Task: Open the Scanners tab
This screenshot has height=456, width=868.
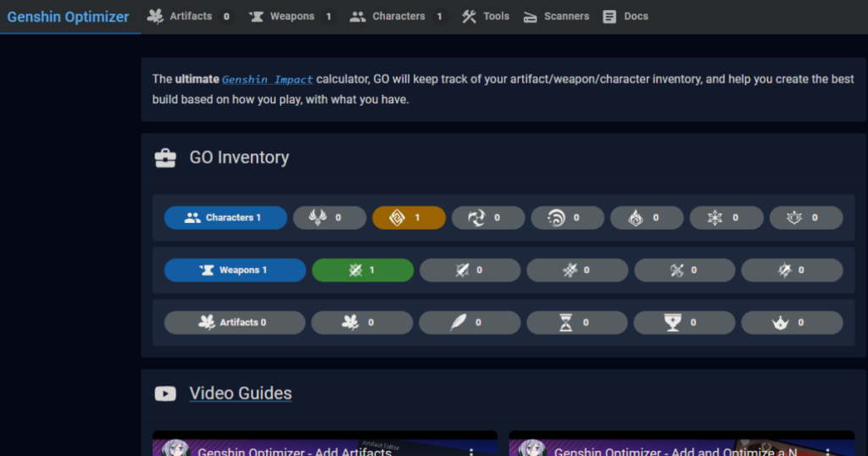Action: (556, 16)
